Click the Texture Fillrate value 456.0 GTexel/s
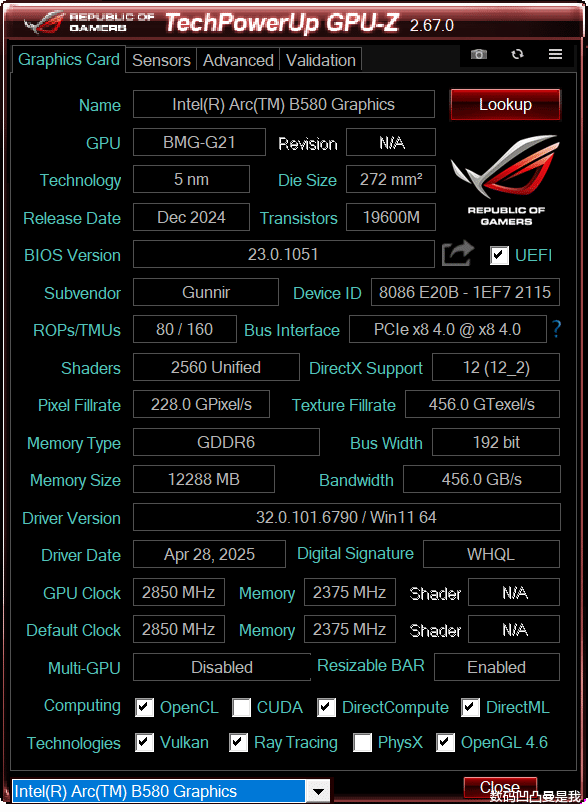 click(482, 404)
